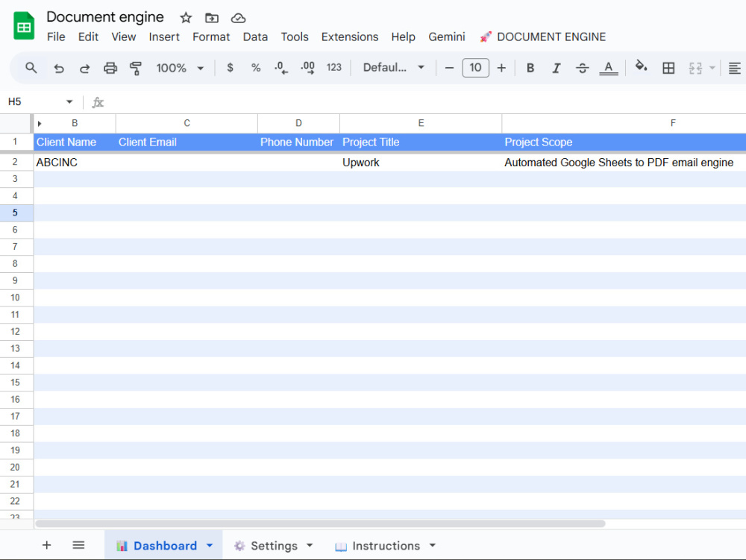Select the Phone Number header cell

click(299, 142)
